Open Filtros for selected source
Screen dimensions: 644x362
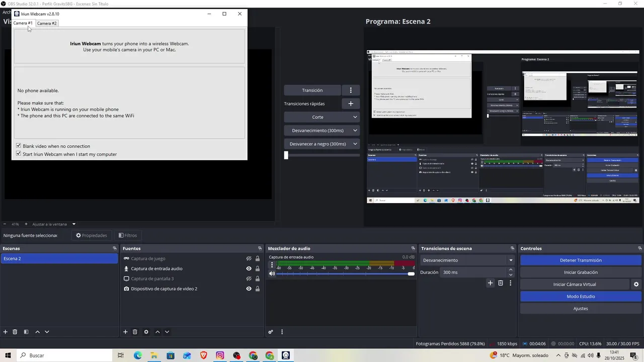[127, 235]
